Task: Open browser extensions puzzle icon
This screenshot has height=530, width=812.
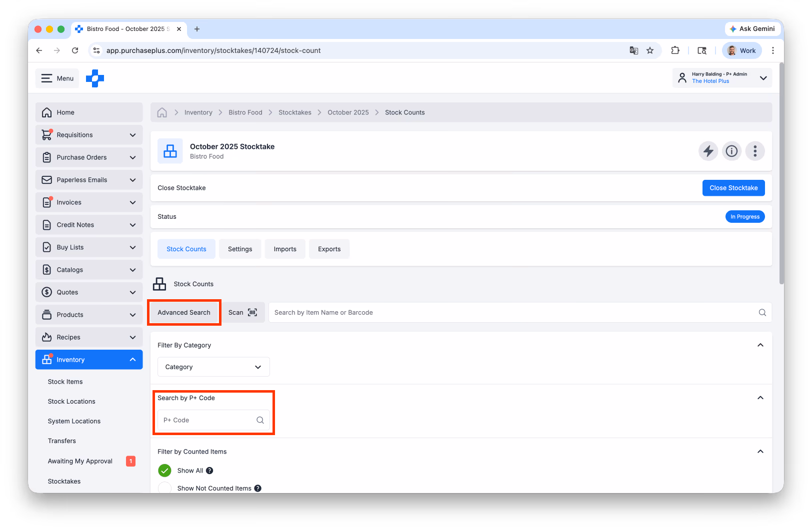Action: coord(675,50)
